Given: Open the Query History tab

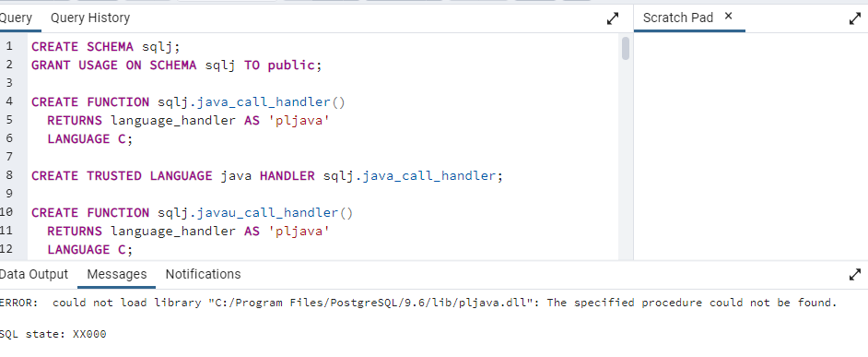Looking at the screenshot, I should pyautogui.click(x=90, y=18).
